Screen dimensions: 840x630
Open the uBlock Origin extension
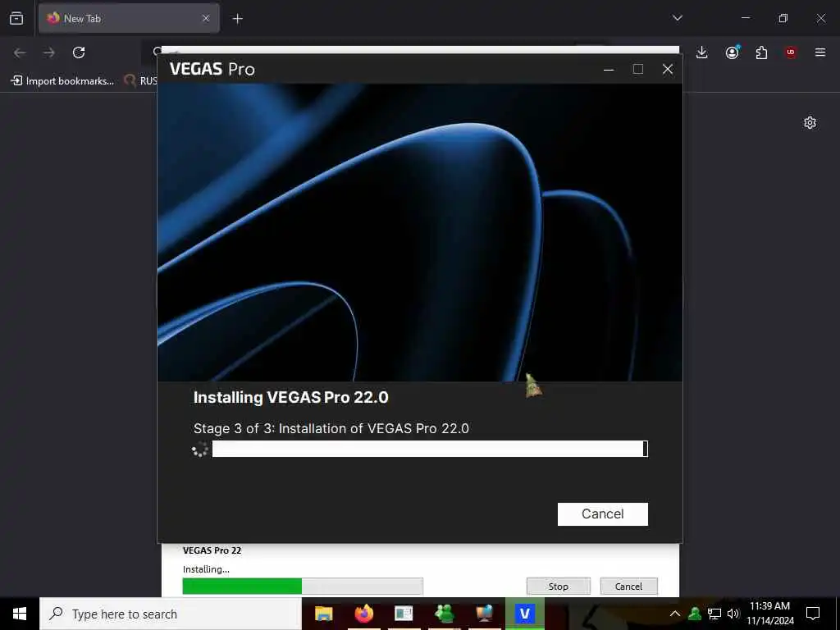pyautogui.click(x=791, y=52)
